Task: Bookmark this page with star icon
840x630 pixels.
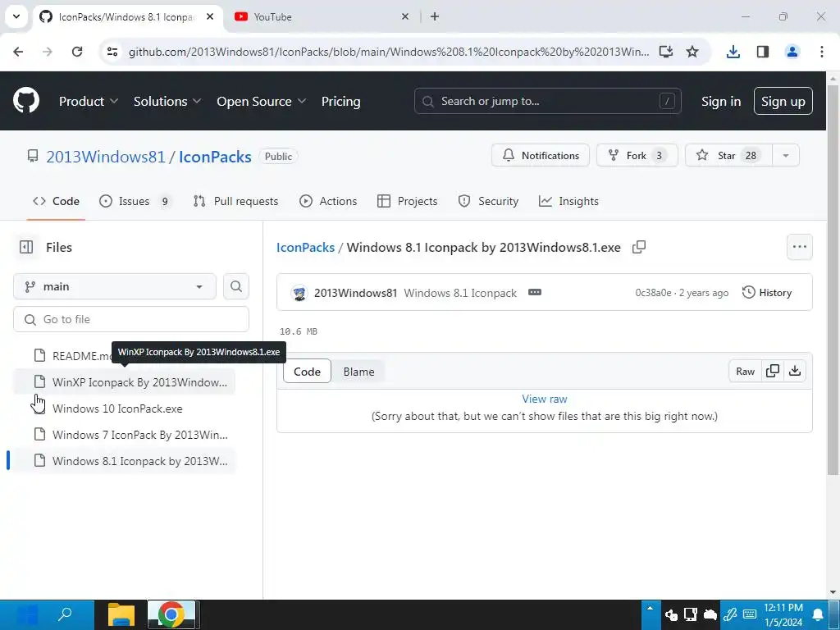Action: (x=692, y=52)
